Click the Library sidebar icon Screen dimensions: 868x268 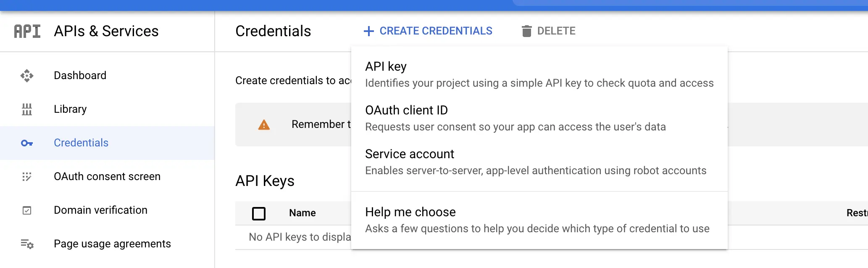tap(27, 109)
